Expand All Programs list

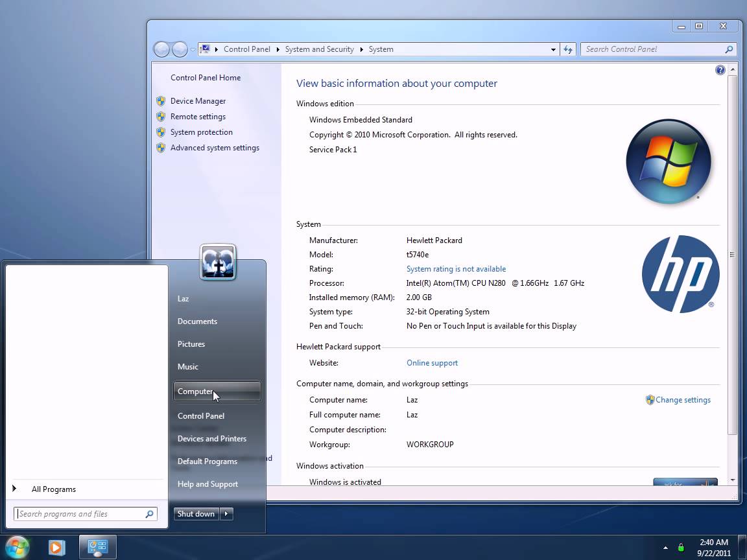click(x=53, y=489)
